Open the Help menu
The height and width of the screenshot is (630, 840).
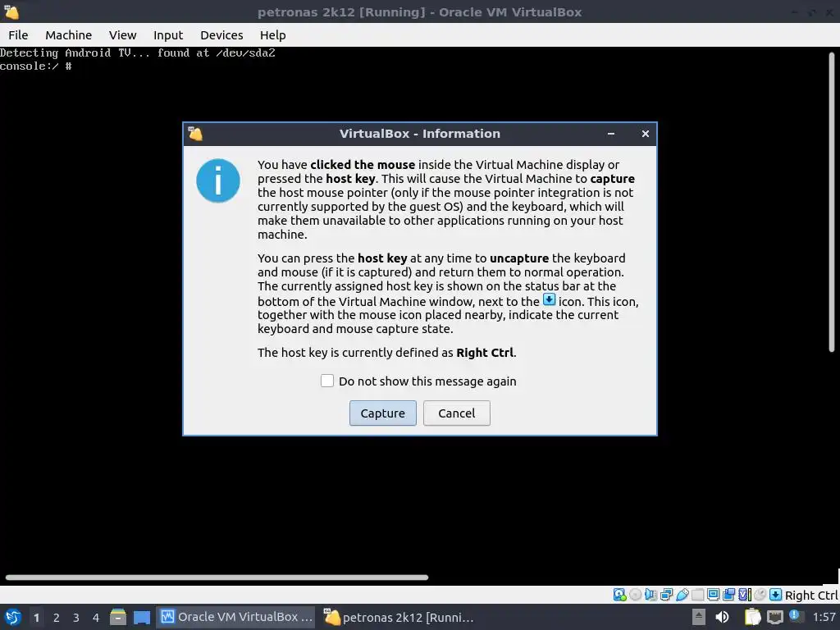272,34
